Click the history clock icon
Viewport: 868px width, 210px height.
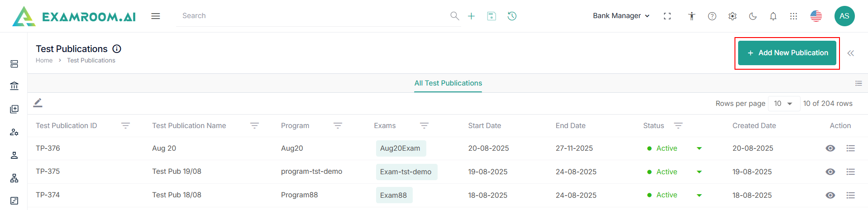click(x=512, y=16)
